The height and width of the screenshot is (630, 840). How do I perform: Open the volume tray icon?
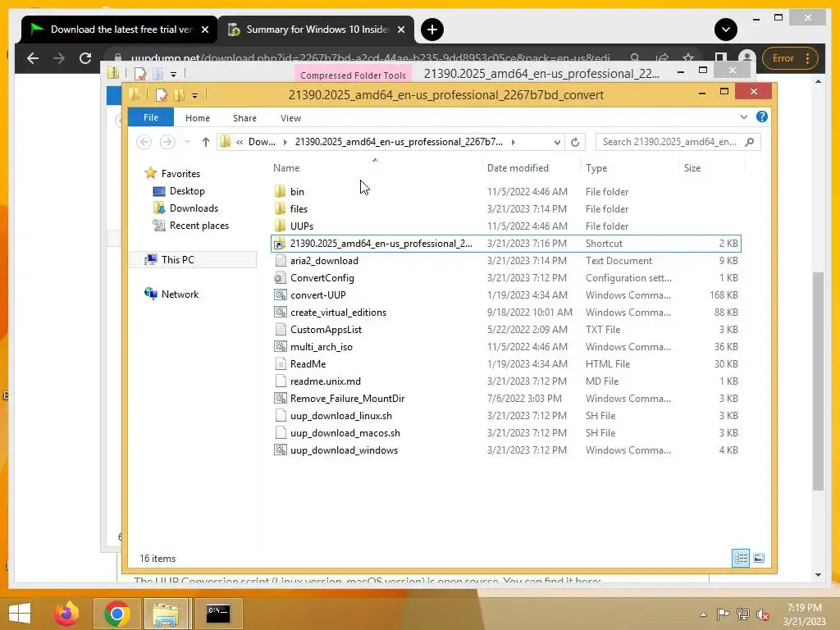point(763,614)
